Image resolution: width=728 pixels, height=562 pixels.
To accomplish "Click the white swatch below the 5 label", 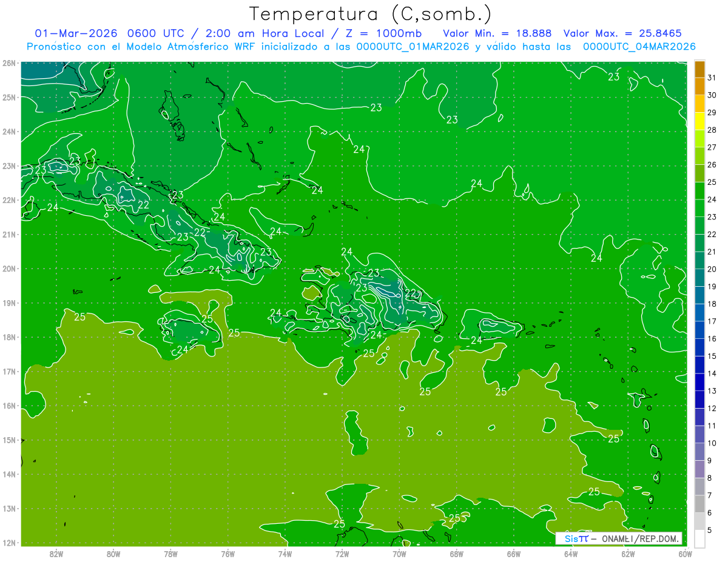I will pos(699,538).
